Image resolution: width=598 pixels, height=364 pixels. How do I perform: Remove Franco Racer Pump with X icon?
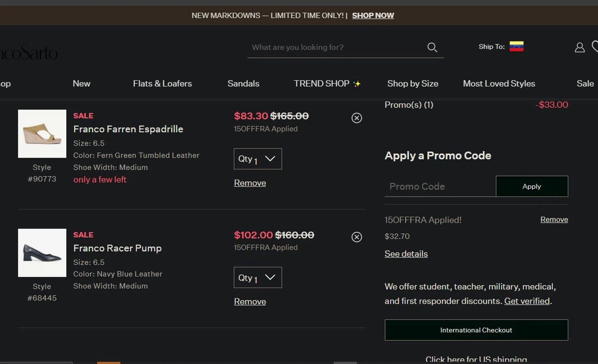[x=357, y=237]
